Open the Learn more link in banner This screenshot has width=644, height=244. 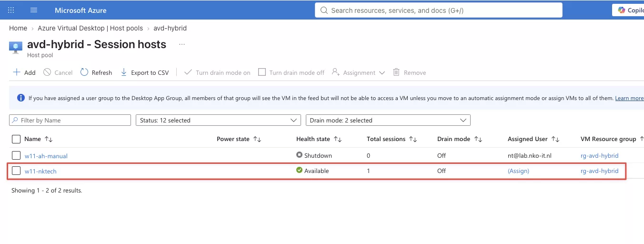(x=629, y=98)
